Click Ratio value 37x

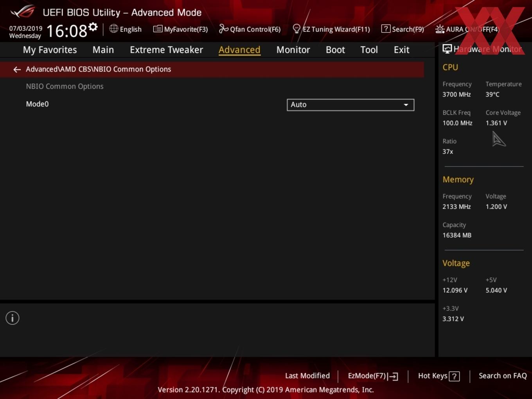[x=448, y=151]
